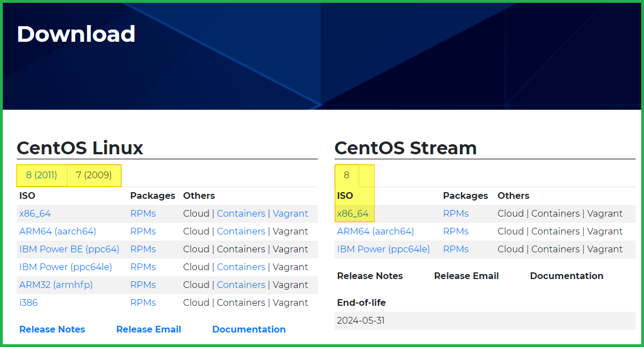The image size is (644, 347).
Task: Click Vagrant in the i386 row
Action: (290, 302)
